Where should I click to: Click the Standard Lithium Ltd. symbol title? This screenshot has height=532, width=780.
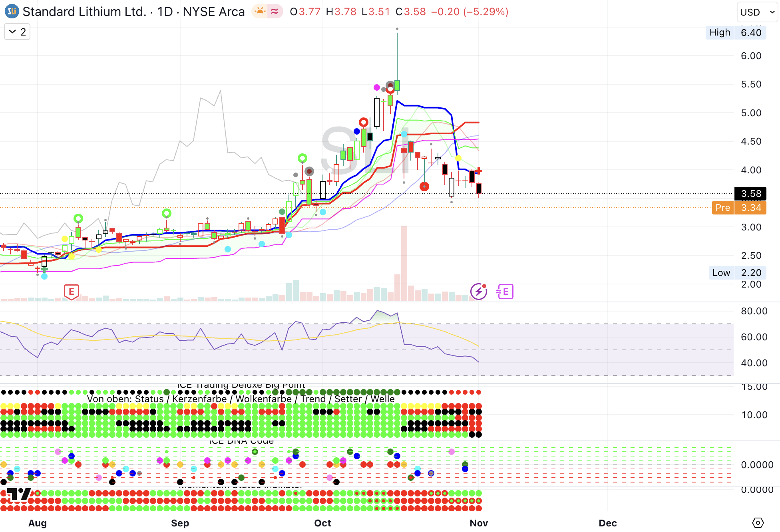(x=84, y=12)
